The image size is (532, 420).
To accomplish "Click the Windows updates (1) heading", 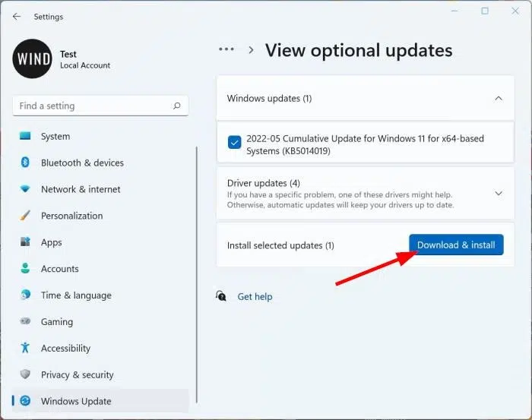I will 269,99.
